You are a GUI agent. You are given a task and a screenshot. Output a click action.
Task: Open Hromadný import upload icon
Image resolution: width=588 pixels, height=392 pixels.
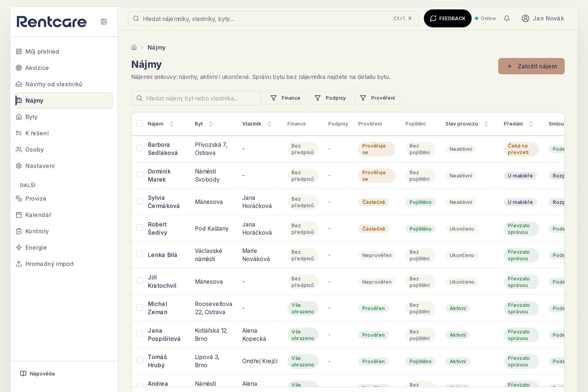[19, 264]
